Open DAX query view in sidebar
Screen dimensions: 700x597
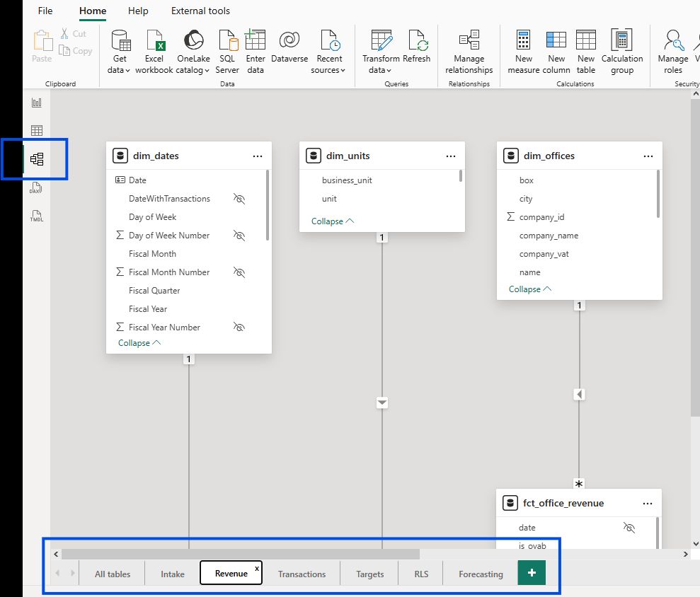pos(37,188)
